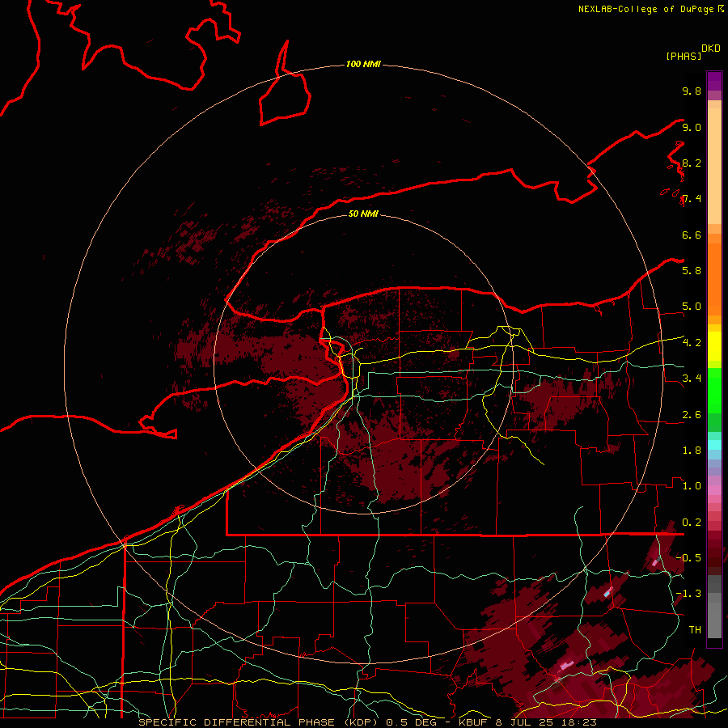
Task: Click the -1.3 value on the color scale
Action: click(x=688, y=594)
